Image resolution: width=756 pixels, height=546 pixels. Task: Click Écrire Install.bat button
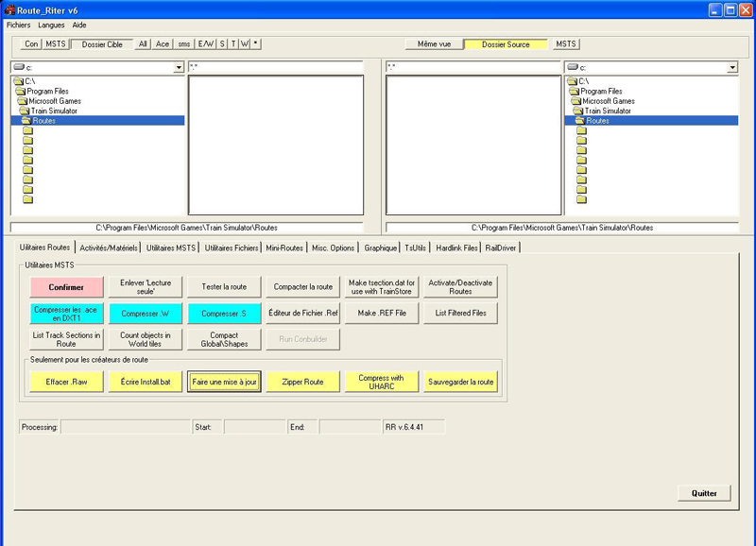point(146,382)
